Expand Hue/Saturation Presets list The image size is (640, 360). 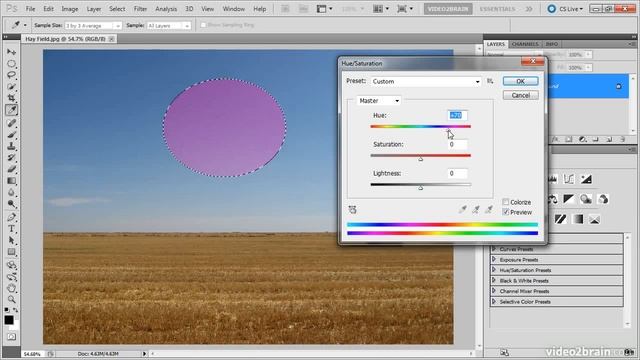(x=494, y=270)
